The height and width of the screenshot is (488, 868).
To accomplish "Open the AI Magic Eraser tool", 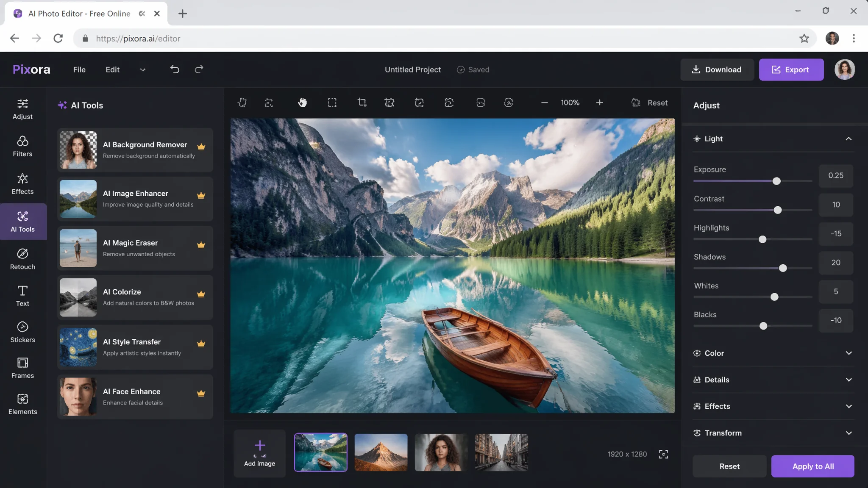I will [135, 248].
